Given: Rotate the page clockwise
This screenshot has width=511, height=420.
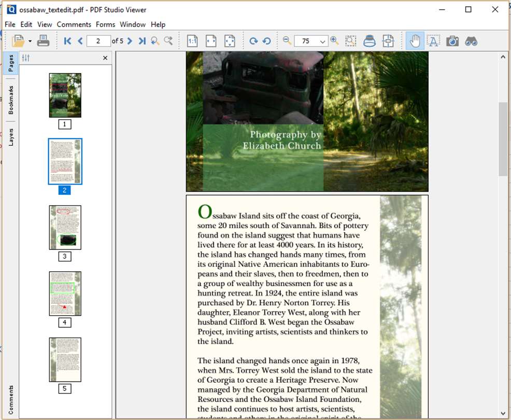Looking at the screenshot, I should (253, 41).
